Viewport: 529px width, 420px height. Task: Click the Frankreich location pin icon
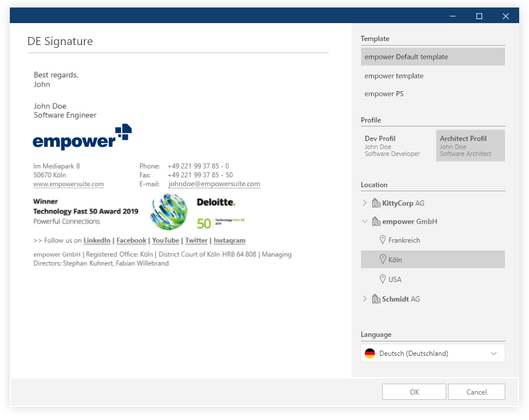point(382,240)
